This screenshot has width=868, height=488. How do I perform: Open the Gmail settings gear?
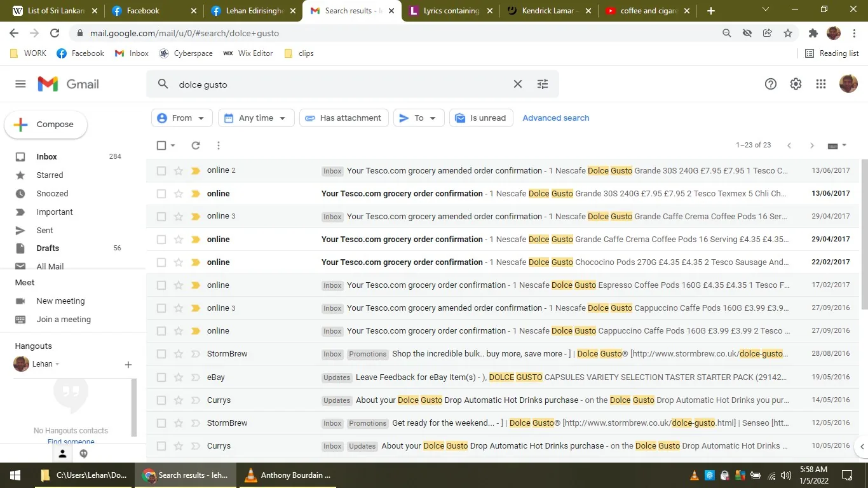(796, 83)
